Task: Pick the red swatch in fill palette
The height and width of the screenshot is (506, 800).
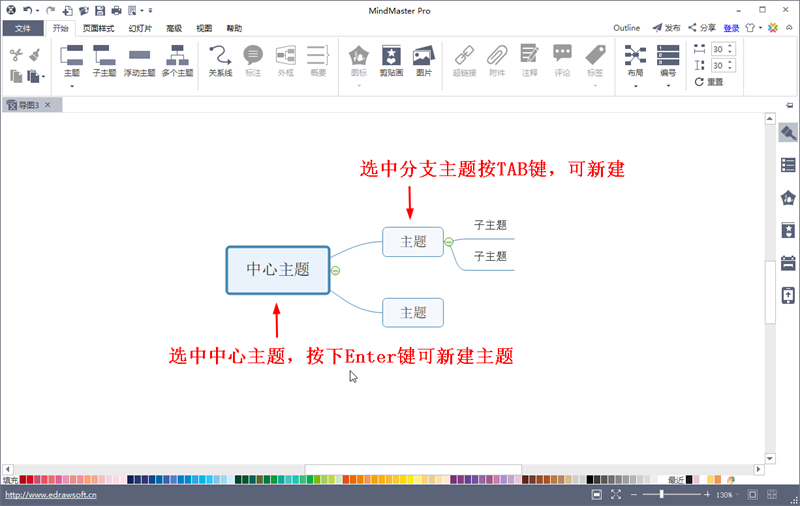Action: (30, 479)
